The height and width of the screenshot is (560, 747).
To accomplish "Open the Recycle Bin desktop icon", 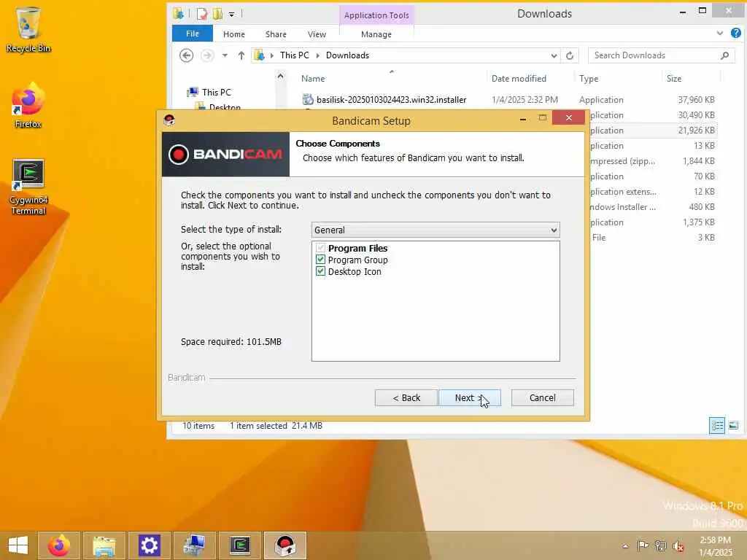I will click(28, 29).
